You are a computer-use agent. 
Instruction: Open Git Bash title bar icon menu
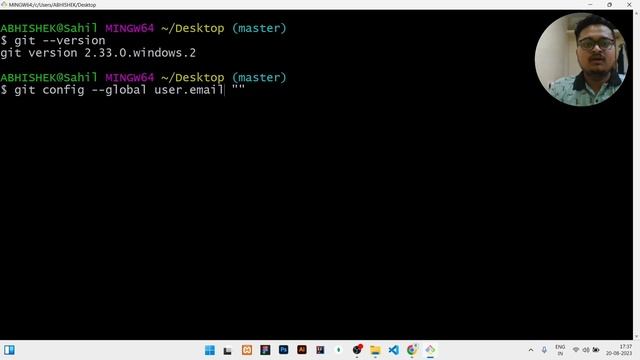click(x=4, y=4)
